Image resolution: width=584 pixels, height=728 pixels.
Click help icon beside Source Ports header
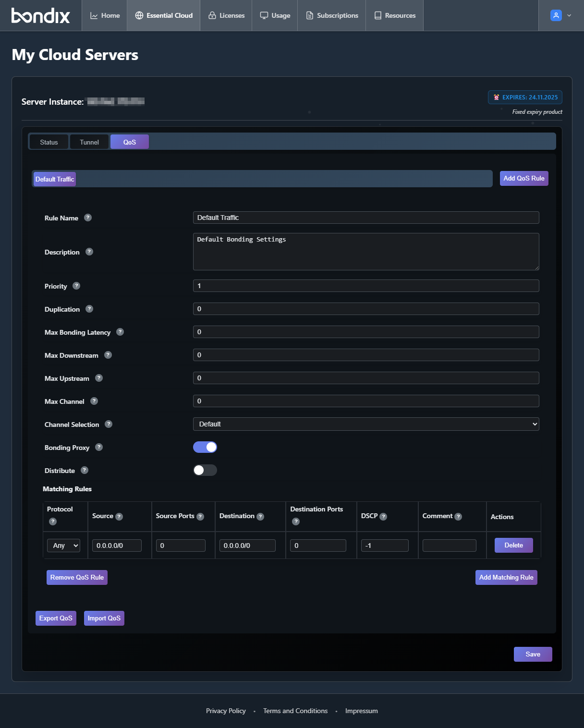pyautogui.click(x=200, y=517)
